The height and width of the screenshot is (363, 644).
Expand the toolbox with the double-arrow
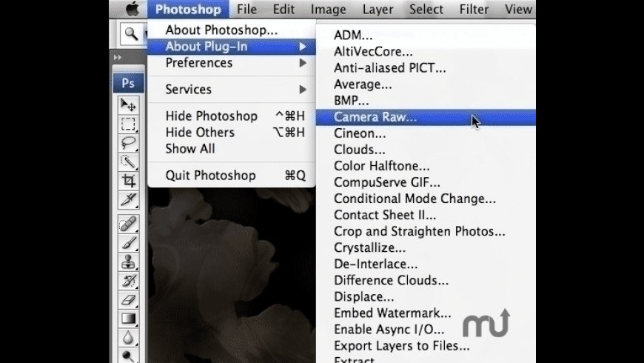118,57
